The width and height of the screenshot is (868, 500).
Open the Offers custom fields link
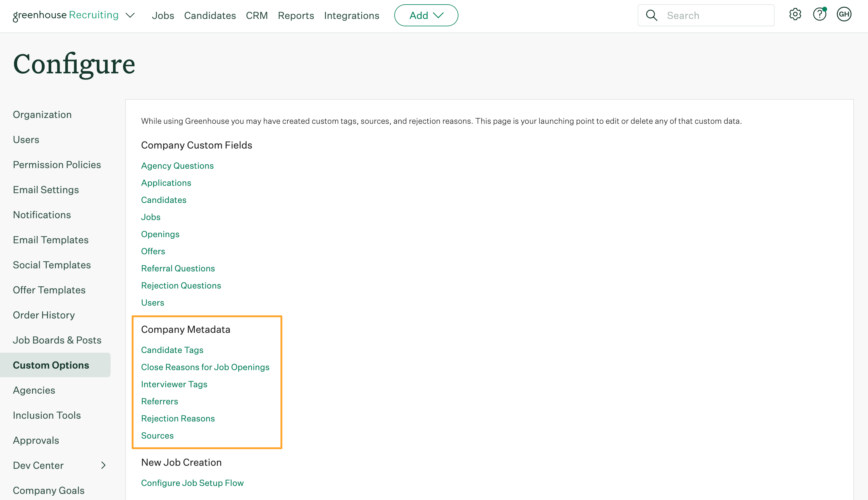point(153,251)
